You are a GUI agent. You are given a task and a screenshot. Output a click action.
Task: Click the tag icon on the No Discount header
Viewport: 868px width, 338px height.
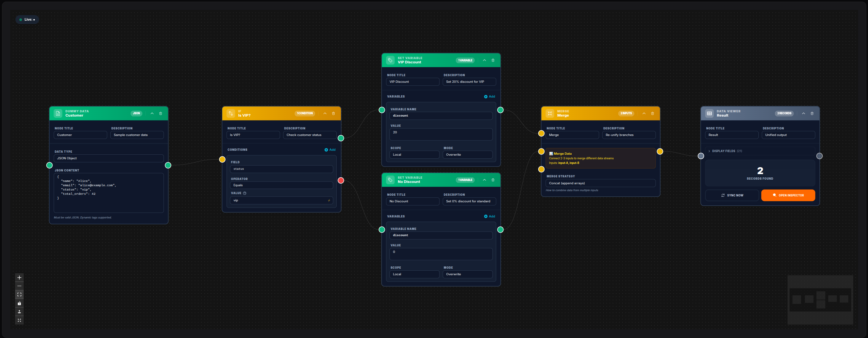tap(390, 180)
